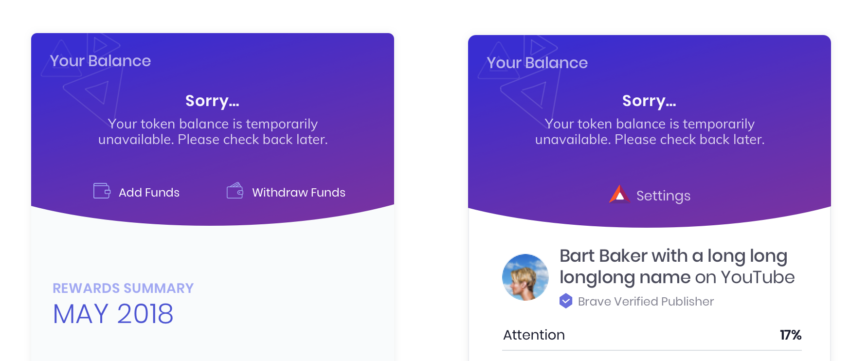Click the Withdraw Funds label

298,192
